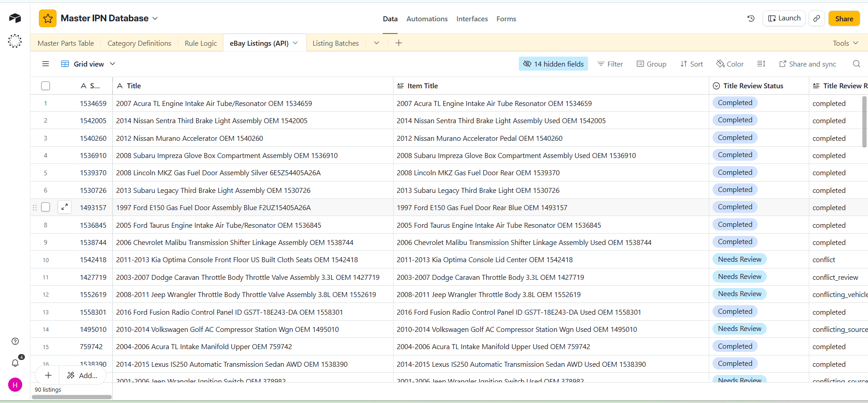Switch to Forms tab
This screenshot has width=868, height=403.
point(506,19)
